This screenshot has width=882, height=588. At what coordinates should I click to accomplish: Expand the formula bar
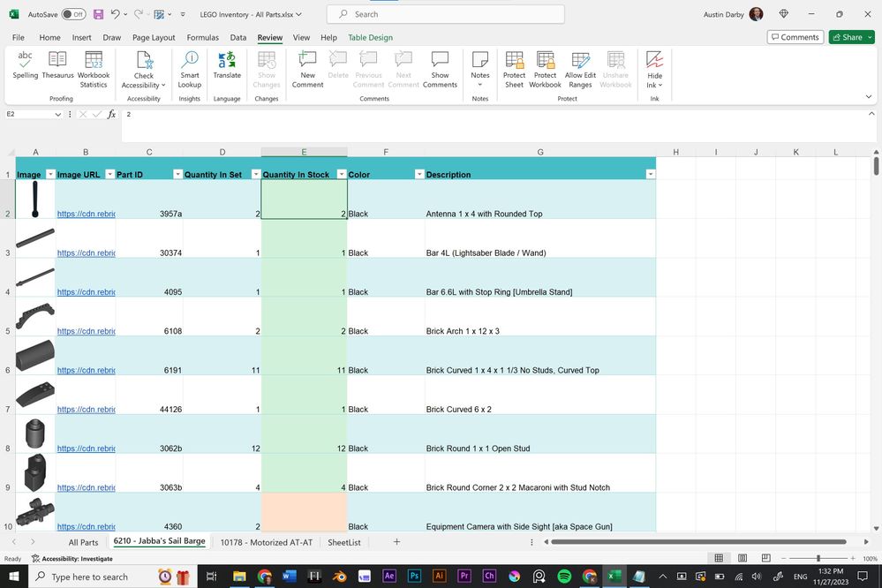coord(871,114)
